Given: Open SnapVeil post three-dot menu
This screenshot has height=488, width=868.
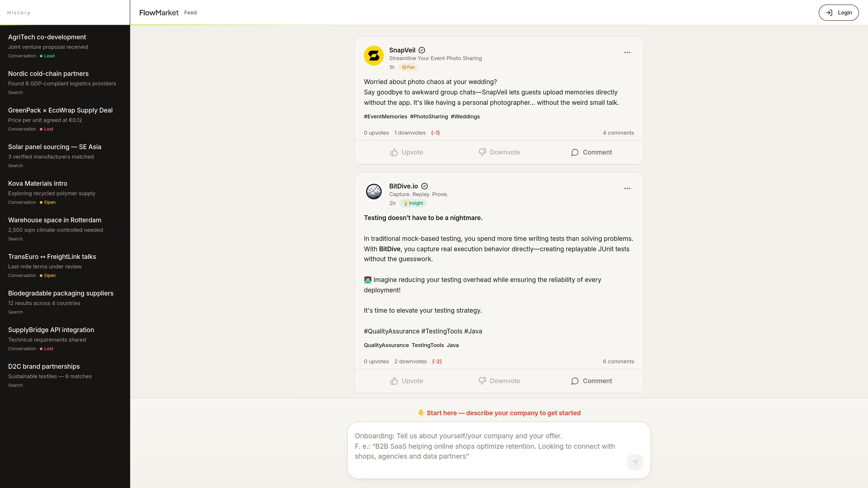Looking at the screenshot, I should [x=627, y=53].
